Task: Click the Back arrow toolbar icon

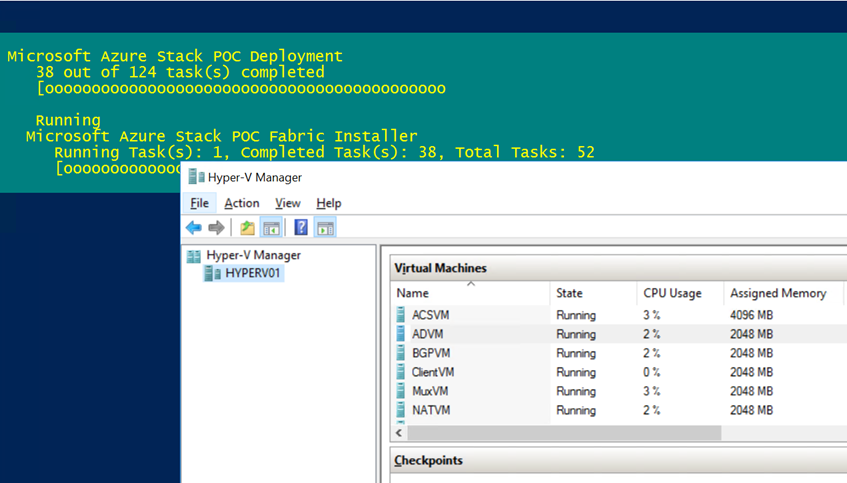Action: click(193, 227)
